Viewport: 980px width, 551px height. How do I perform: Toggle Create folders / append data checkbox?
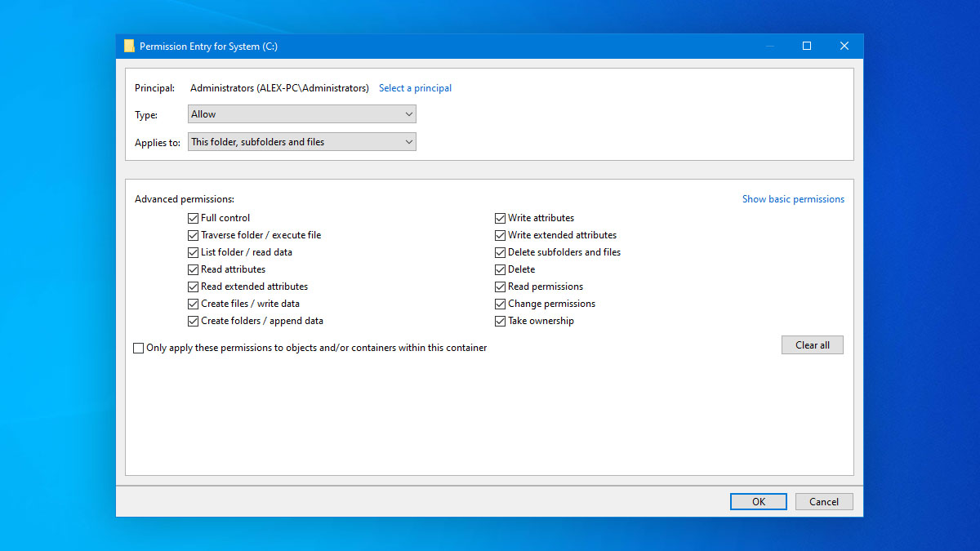[x=194, y=321]
